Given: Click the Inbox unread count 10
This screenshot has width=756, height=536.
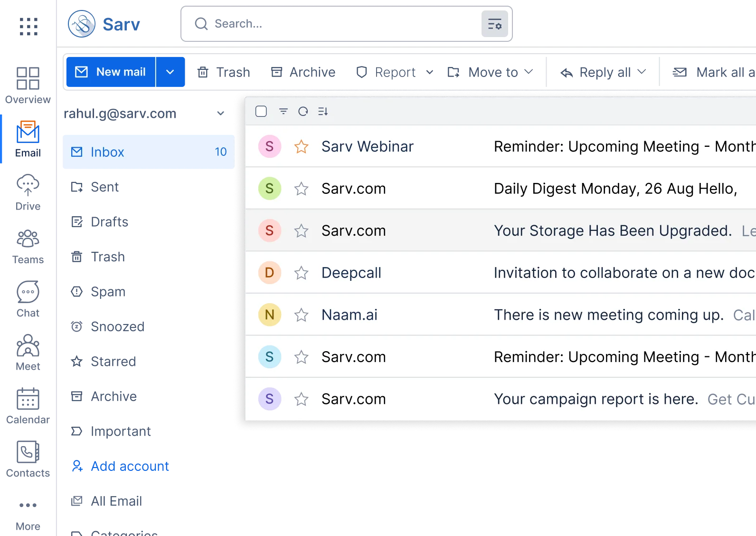Looking at the screenshot, I should click(221, 152).
